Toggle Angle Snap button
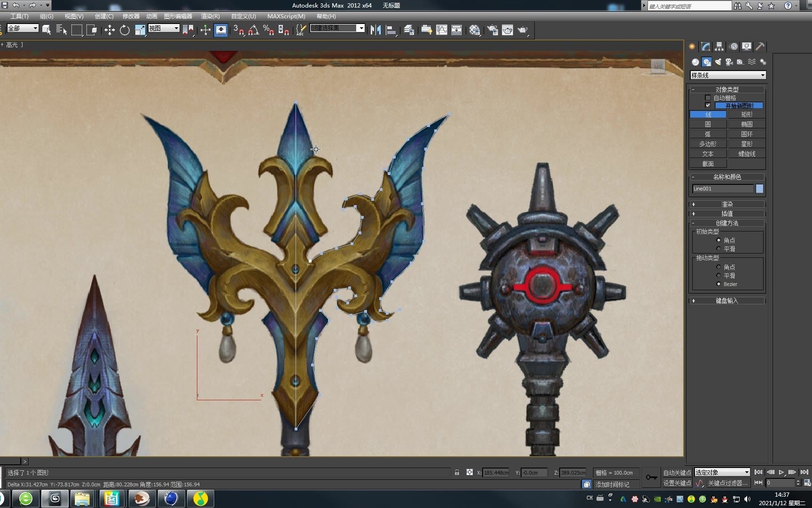This screenshot has width=812, height=508. pyautogui.click(x=254, y=30)
